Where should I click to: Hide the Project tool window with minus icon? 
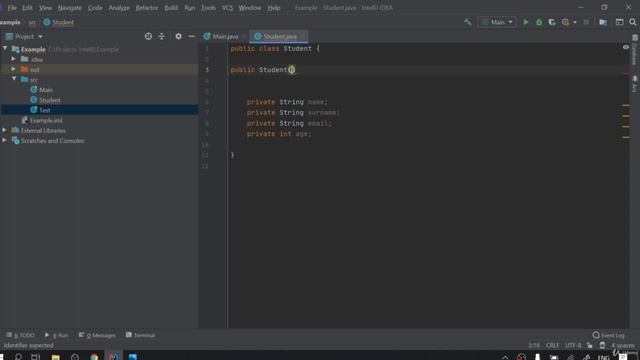click(x=191, y=36)
